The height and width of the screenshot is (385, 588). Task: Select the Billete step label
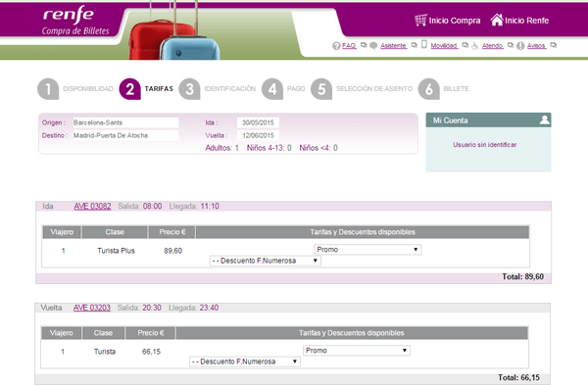pyautogui.click(x=456, y=89)
